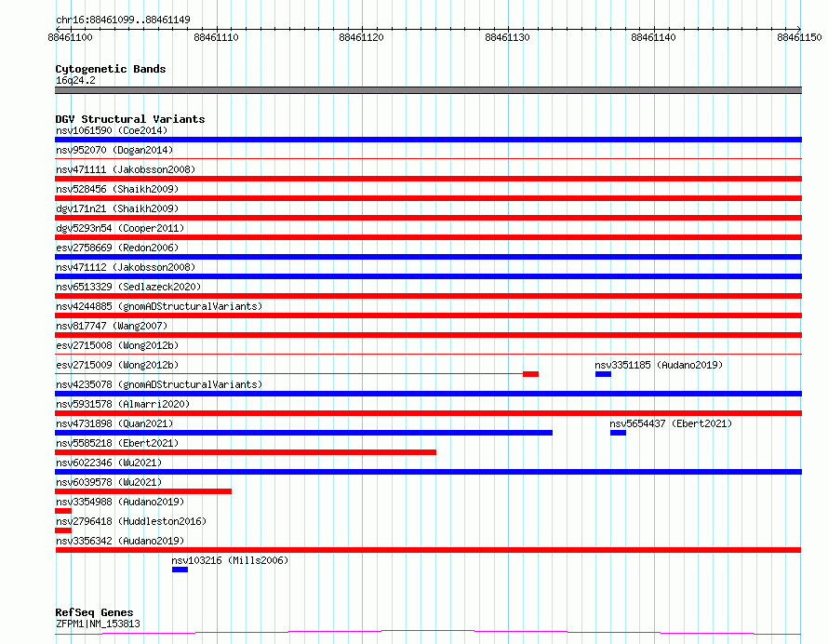Image resolution: width=828 pixels, height=644 pixels.
Task: Select the nsv952070 (Dogan2014) variant label
Action: (114, 150)
